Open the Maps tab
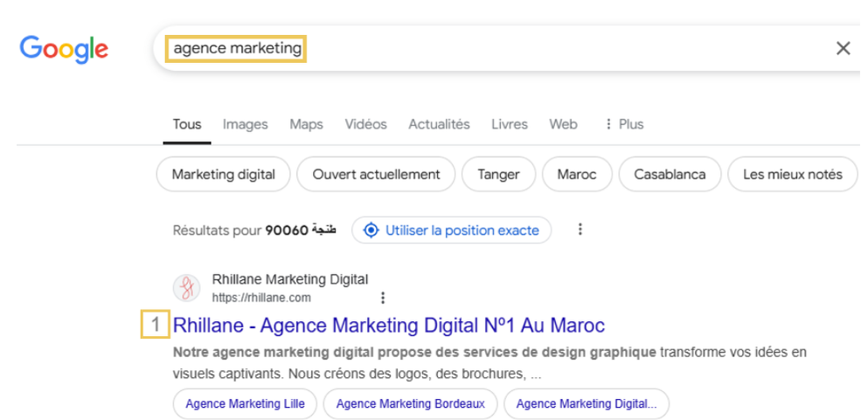This screenshot has width=868, height=420. pyautogui.click(x=306, y=124)
